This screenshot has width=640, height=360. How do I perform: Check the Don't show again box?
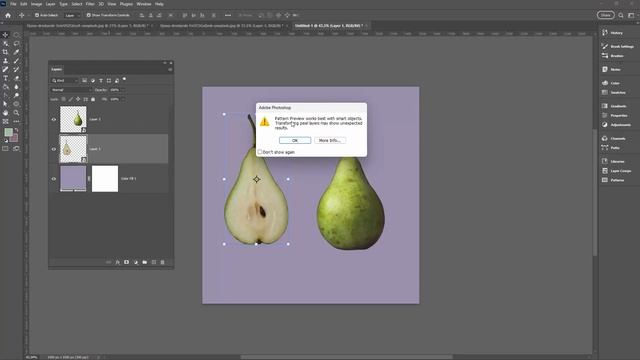coord(260,152)
